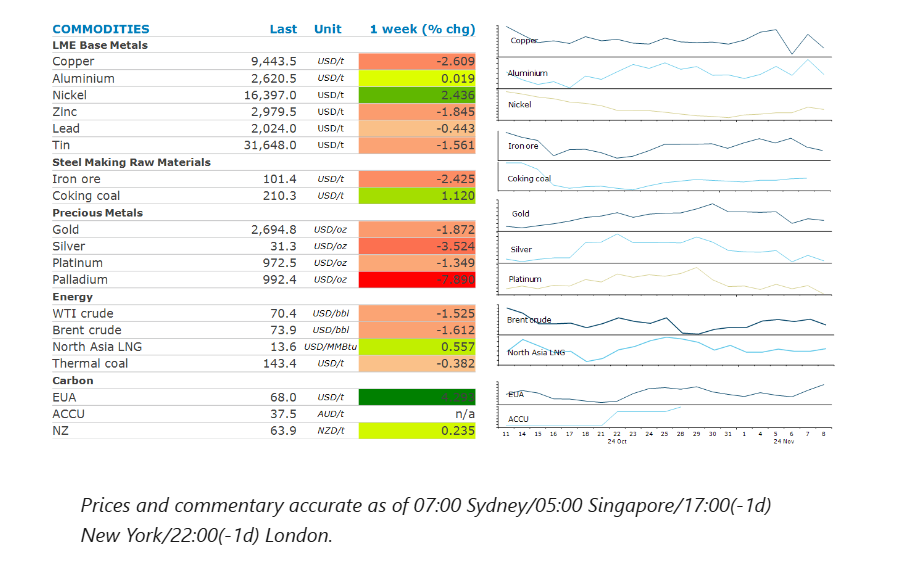The width and height of the screenshot is (897, 570).
Task: Open the Nickel sparkline chart
Action: point(665,105)
